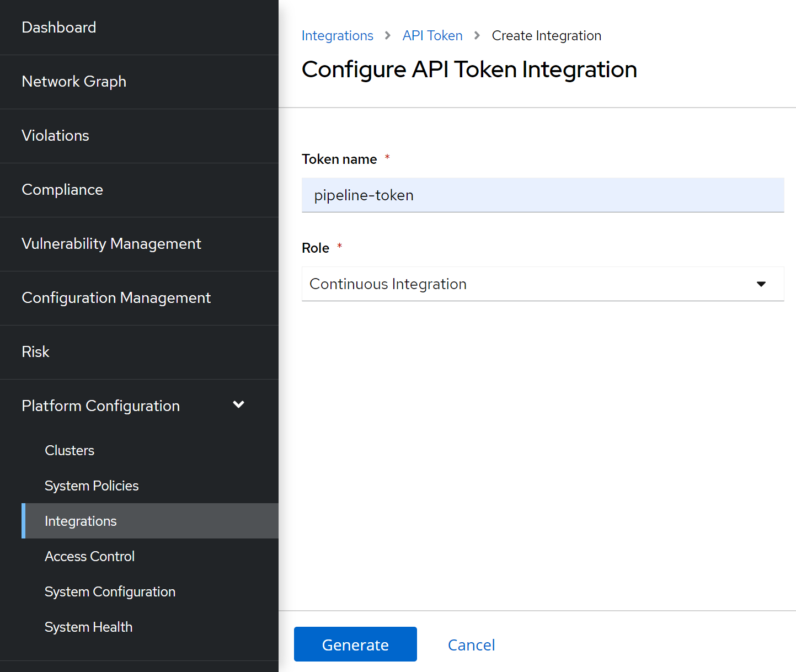Click the breadcrumb chevron after API Token

point(477,36)
